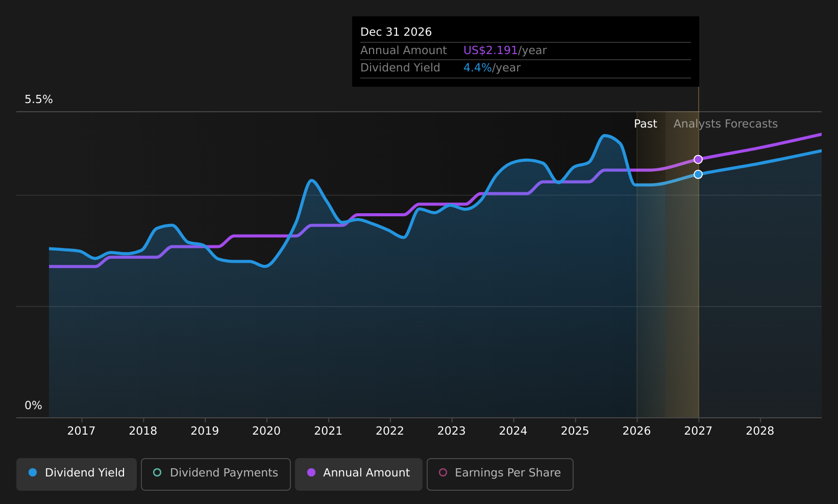Click the 2022 x-axis label

390,431
